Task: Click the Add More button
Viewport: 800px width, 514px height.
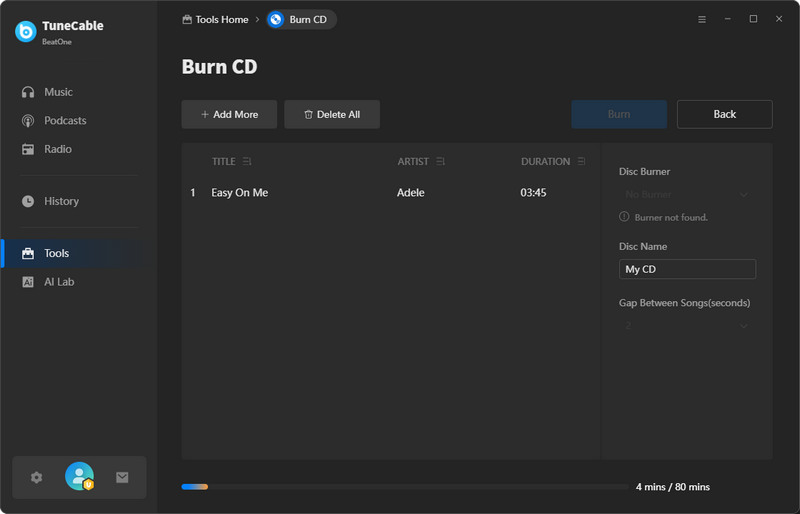Action: tap(229, 114)
